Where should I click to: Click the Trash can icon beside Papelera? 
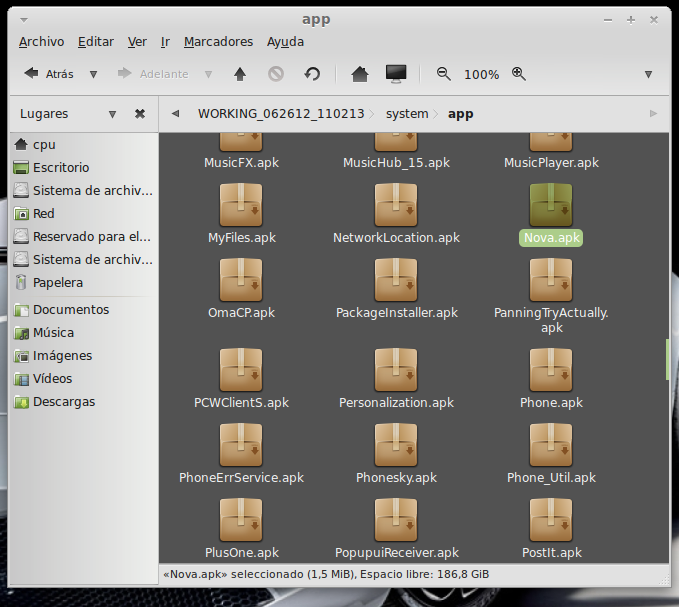(x=20, y=282)
